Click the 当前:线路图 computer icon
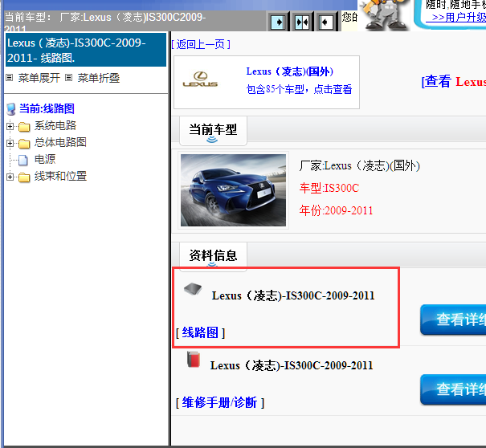The image size is (486, 448). click(11, 108)
